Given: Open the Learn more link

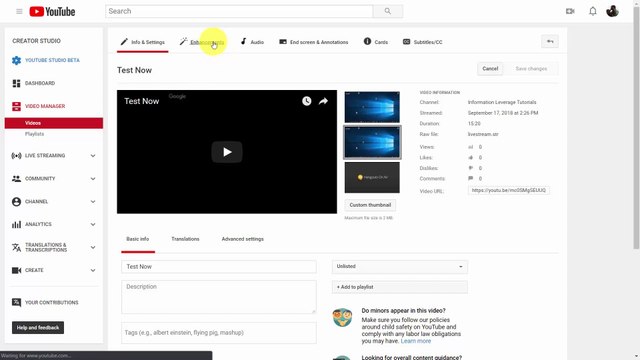Looking at the screenshot, I should 416,341.
